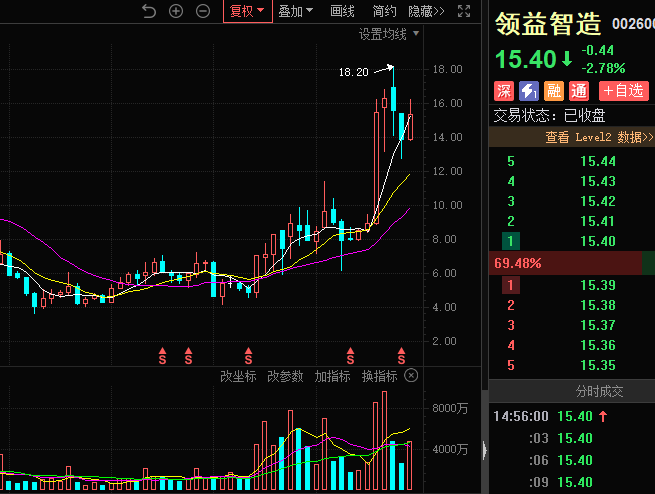Click the 改参数 edit parameters button
655x494 pixels.
pyautogui.click(x=285, y=376)
